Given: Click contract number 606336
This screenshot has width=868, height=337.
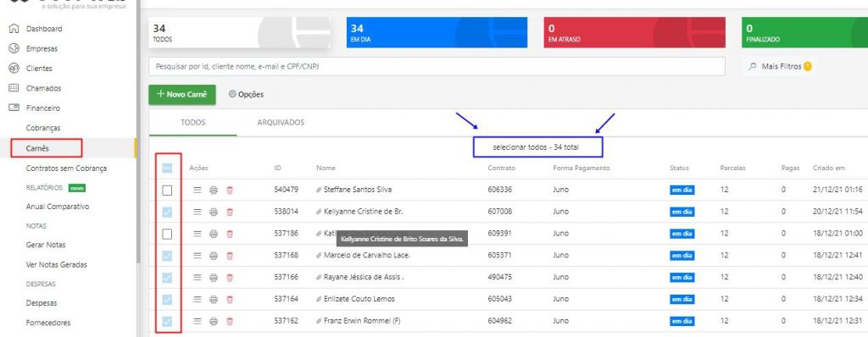Looking at the screenshot, I should point(500,190).
